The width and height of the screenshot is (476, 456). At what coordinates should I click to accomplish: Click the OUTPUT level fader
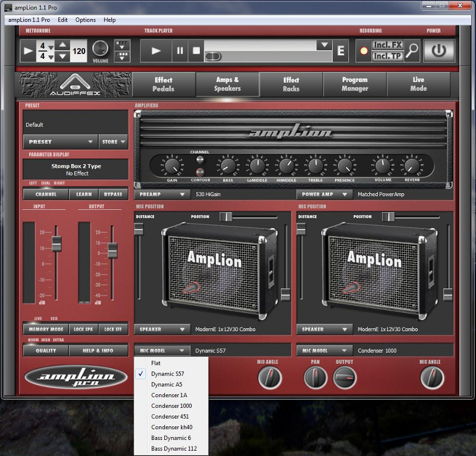(112, 250)
